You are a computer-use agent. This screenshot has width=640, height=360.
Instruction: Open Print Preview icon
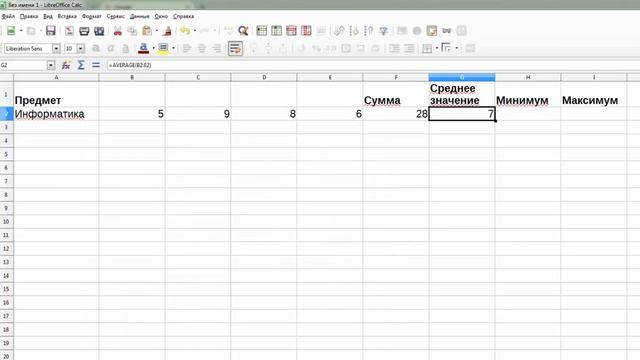click(x=99, y=31)
